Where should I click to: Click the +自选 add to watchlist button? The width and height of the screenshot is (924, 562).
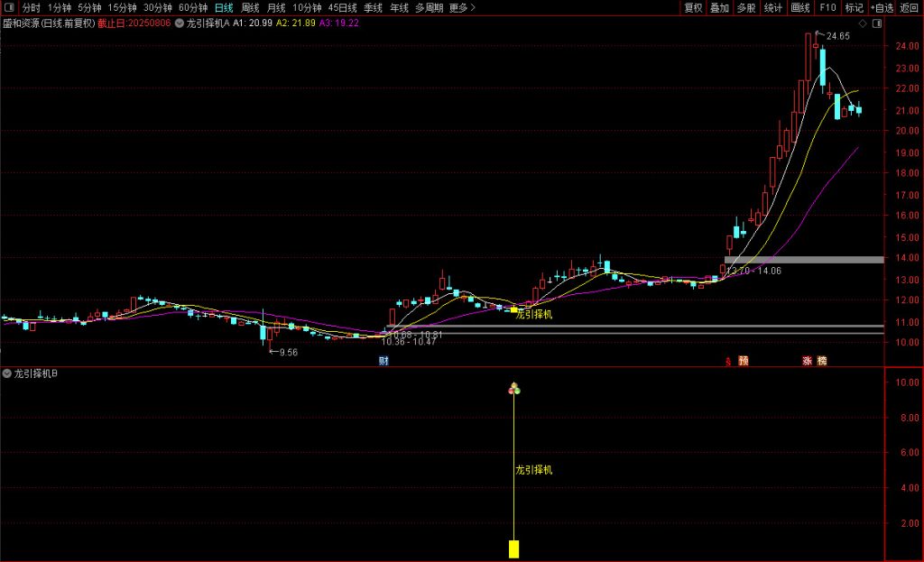881,7
